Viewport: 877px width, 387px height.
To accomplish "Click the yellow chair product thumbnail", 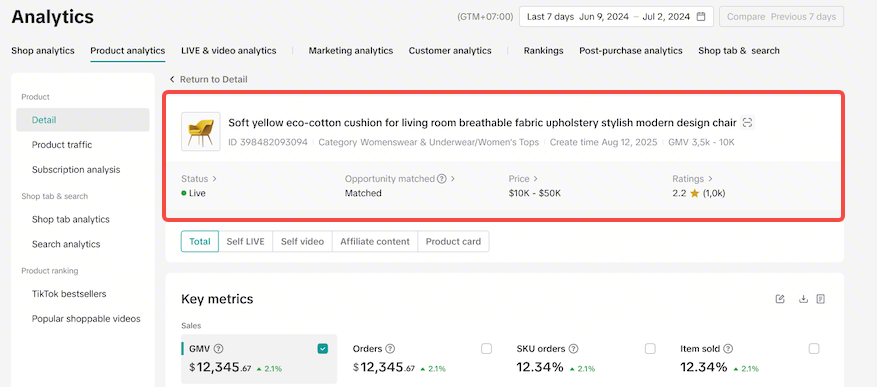I will point(201,131).
